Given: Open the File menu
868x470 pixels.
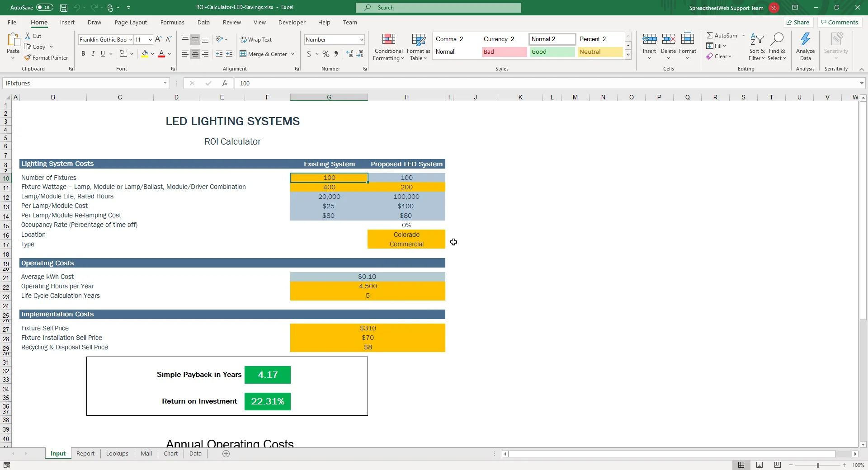Looking at the screenshot, I should pos(12,23).
